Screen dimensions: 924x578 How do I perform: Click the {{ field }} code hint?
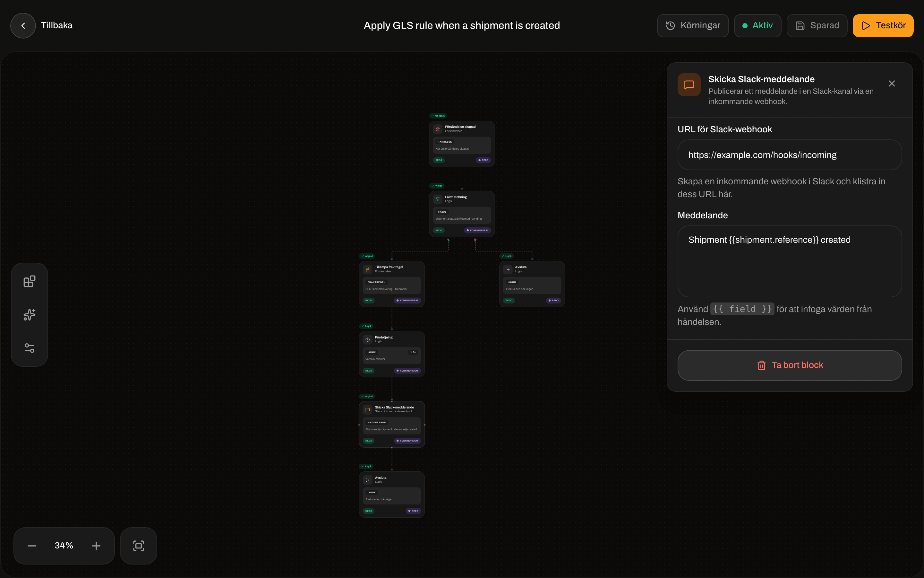[742, 309]
